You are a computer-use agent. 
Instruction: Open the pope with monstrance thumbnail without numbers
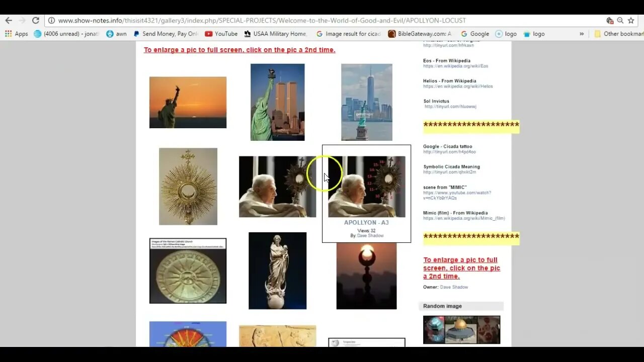(277, 187)
